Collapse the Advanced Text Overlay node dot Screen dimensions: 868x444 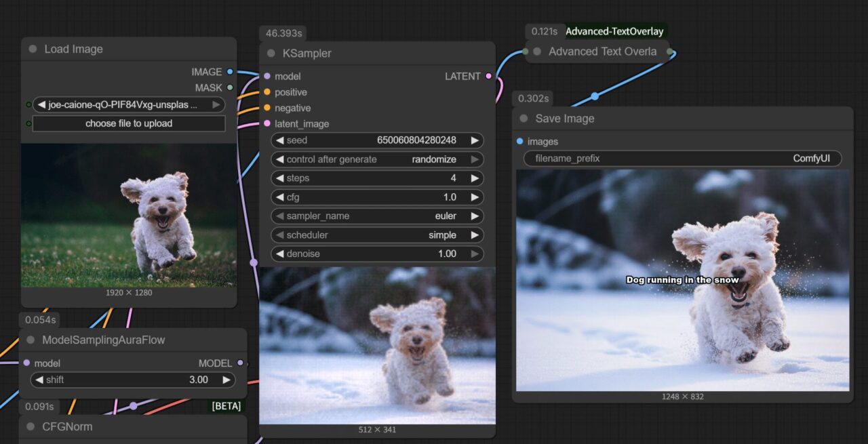pyautogui.click(x=537, y=52)
